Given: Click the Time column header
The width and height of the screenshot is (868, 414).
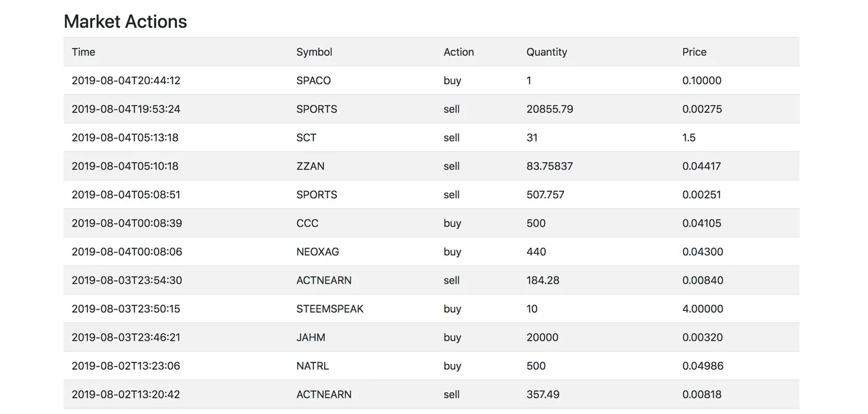Looking at the screenshot, I should (x=83, y=52).
